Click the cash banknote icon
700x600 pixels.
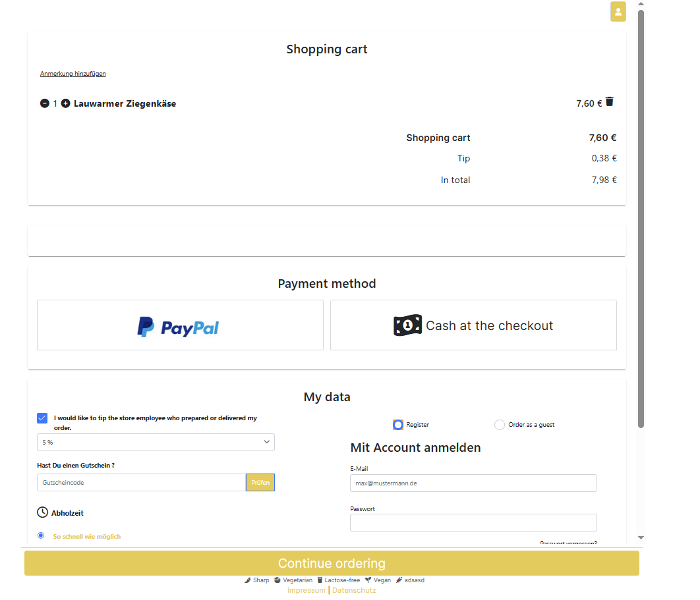407,325
